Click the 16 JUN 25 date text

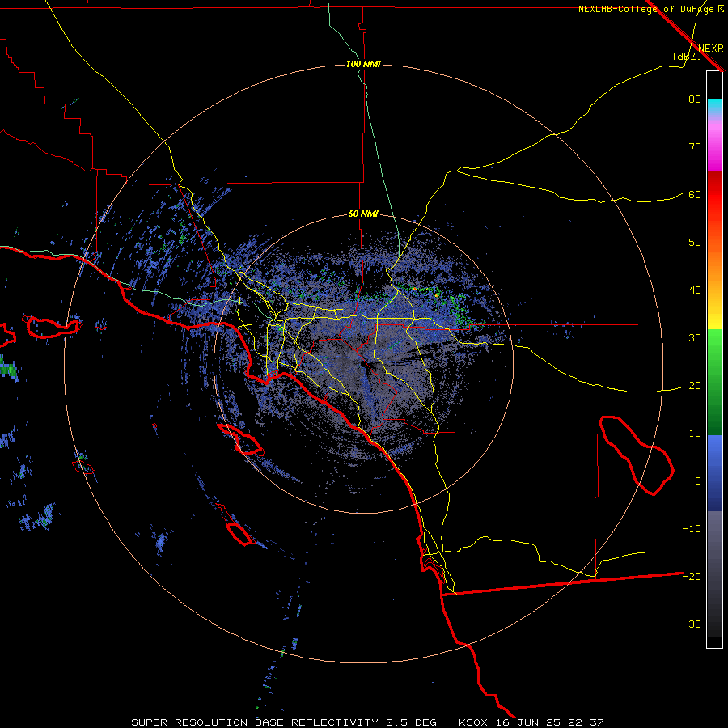coord(528,722)
